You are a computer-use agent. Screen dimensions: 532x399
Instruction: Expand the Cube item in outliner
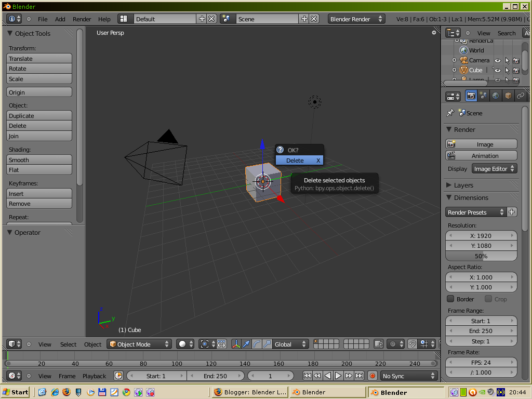454,70
